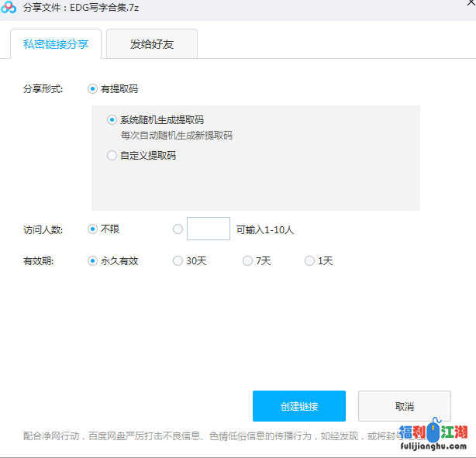Select 永久有效 validity period

(93, 261)
